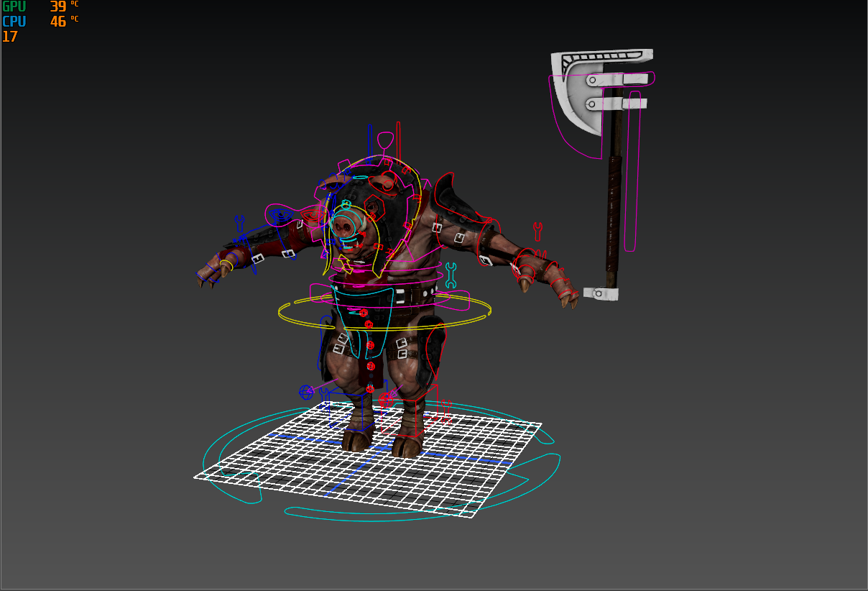868x591 pixels.
Task: Select the blue wrench controller above the left hand
Action: (x=240, y=222)
